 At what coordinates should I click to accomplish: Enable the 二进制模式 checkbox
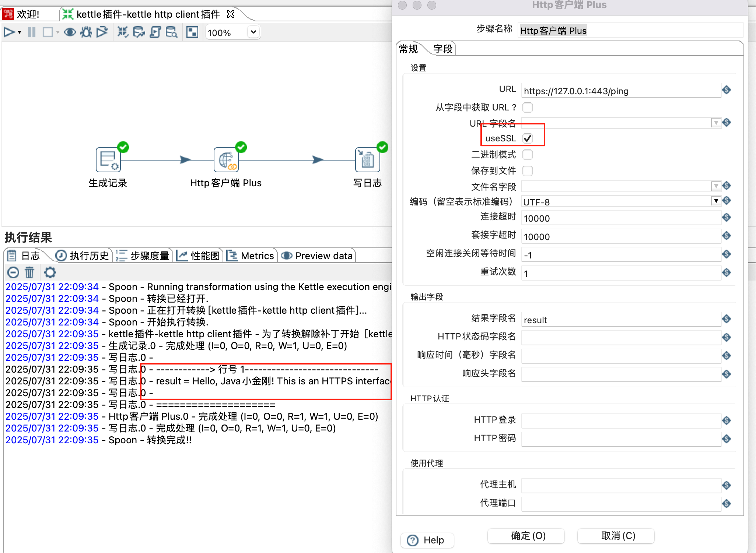(x=528, y=155)
